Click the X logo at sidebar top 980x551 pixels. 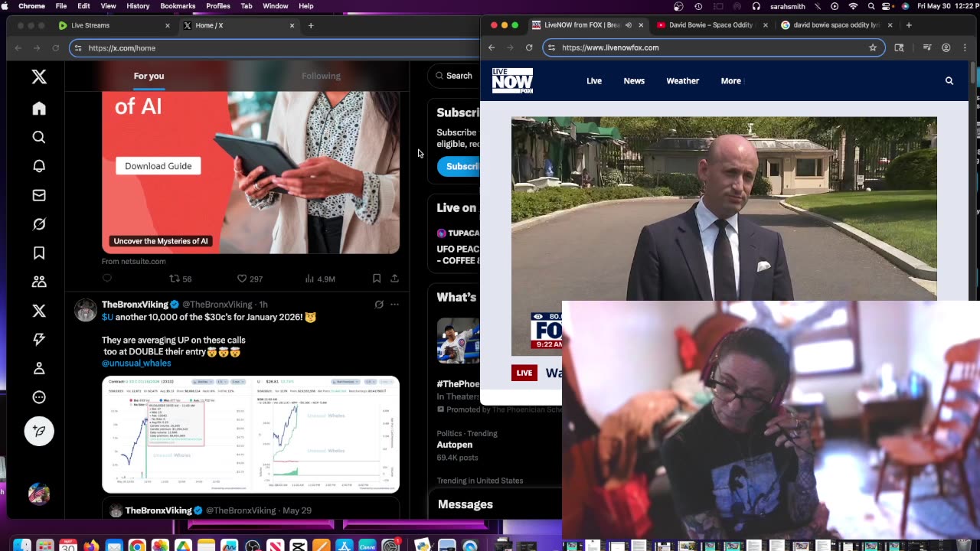tap(39, 77)
